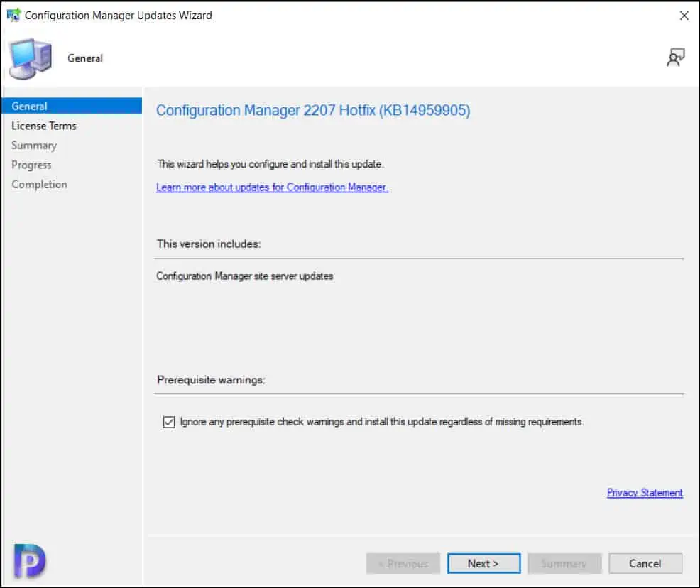
Task: Go to License Terms step
Action: click(x=44, y=126)
